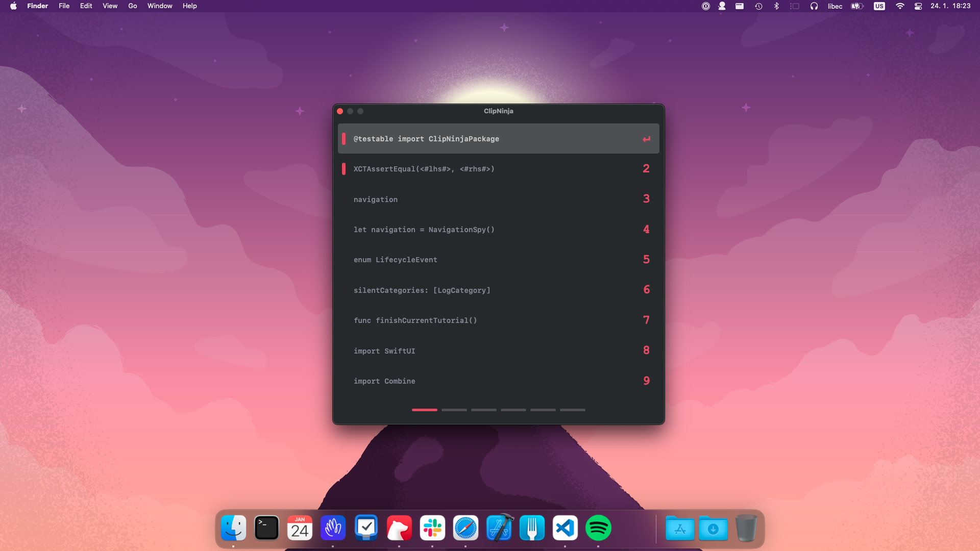Open Calendar showing JAN 24 in Dock
The width and height of the screenshot is (980, 551).
click(300, 528)
